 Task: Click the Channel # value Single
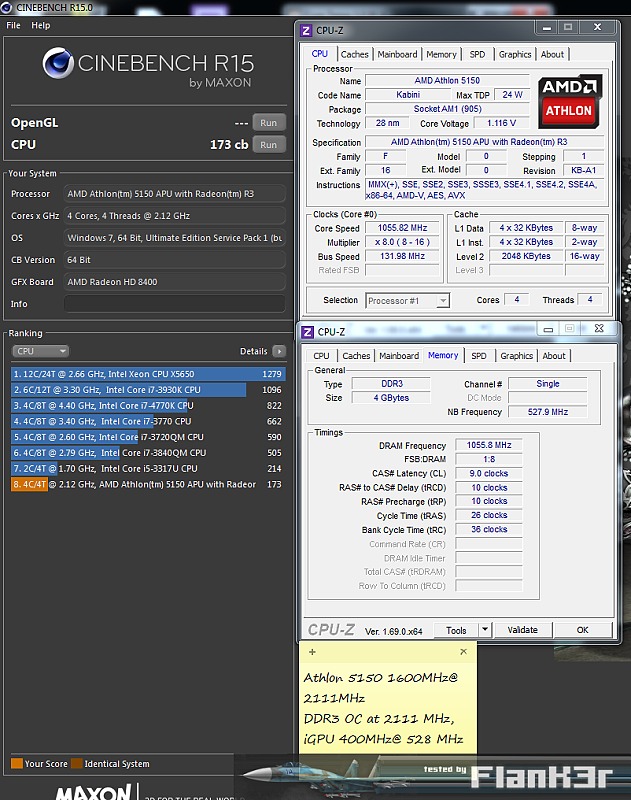(x=548, y=384)
